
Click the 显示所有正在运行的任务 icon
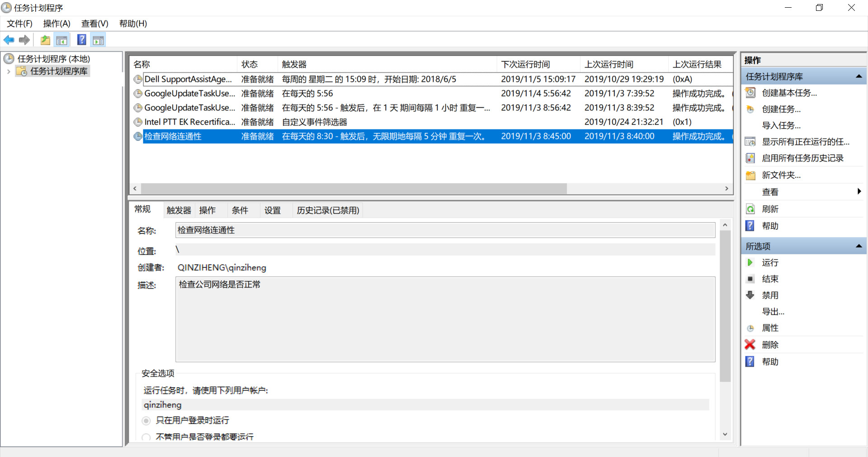[x=750, y=142]
